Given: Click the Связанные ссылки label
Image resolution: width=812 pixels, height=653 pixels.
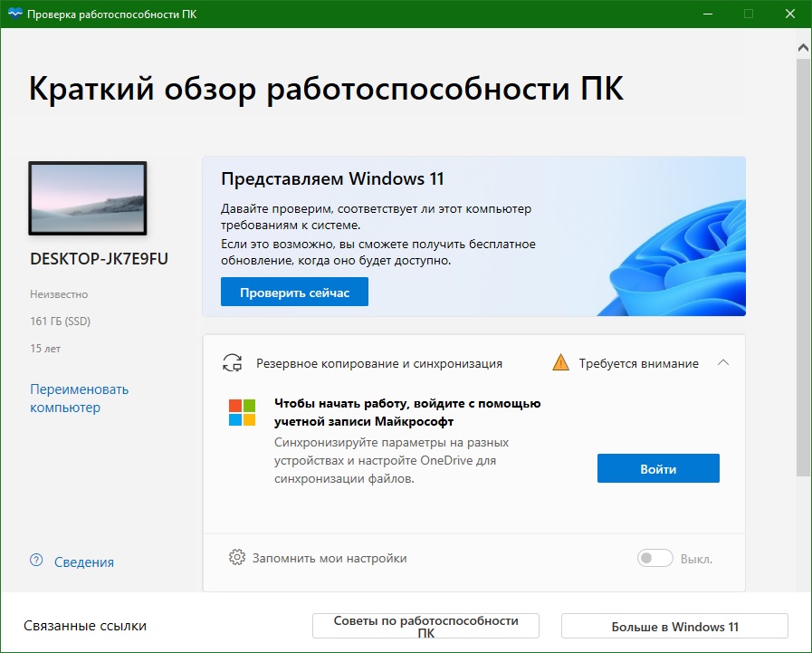Looking at the screenshot, I should pyautogui.click(x=85, y=626).
